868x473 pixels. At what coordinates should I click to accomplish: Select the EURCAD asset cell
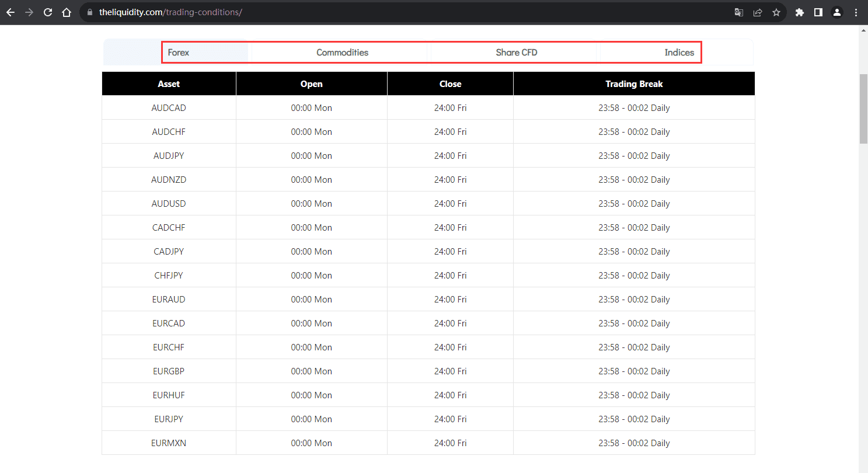(169, 324)
